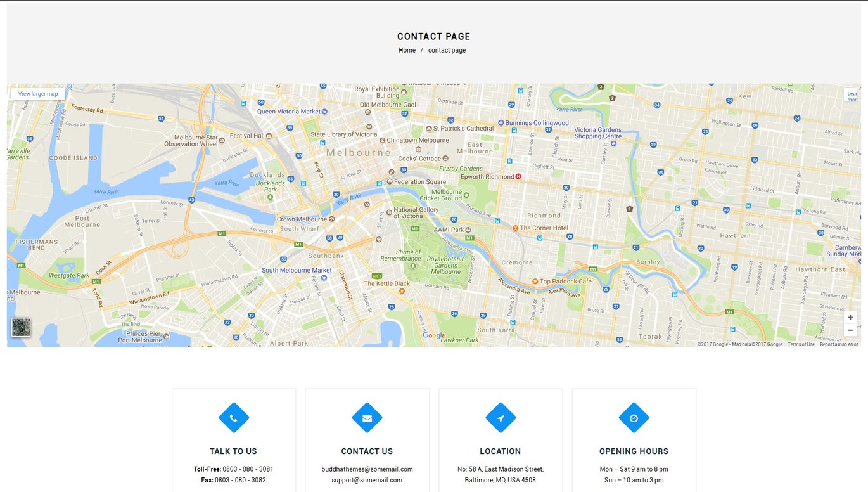Viewport: 868px width, 492px height.
Task: Click the TALK TO US heading
Action: [x=234, y=451]
